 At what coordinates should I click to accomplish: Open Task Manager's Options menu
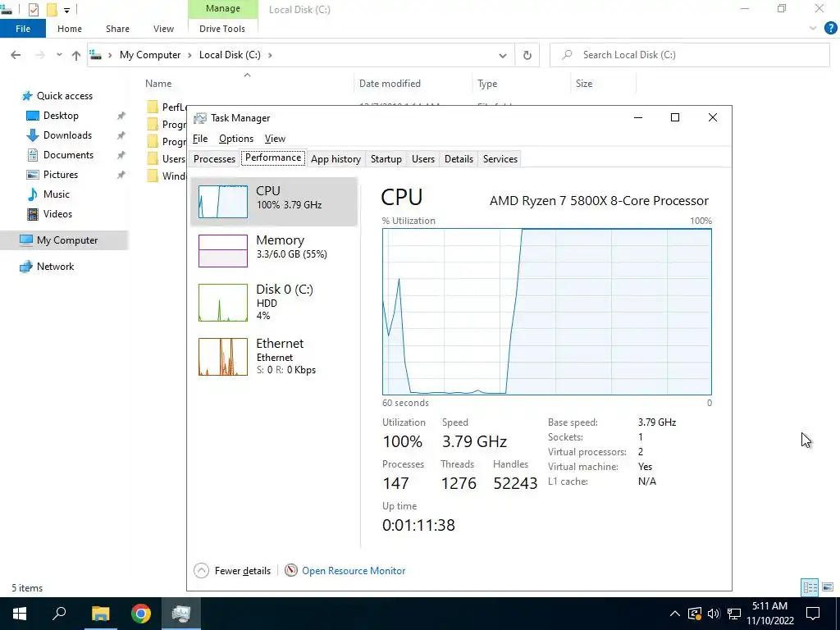point(235,139)
